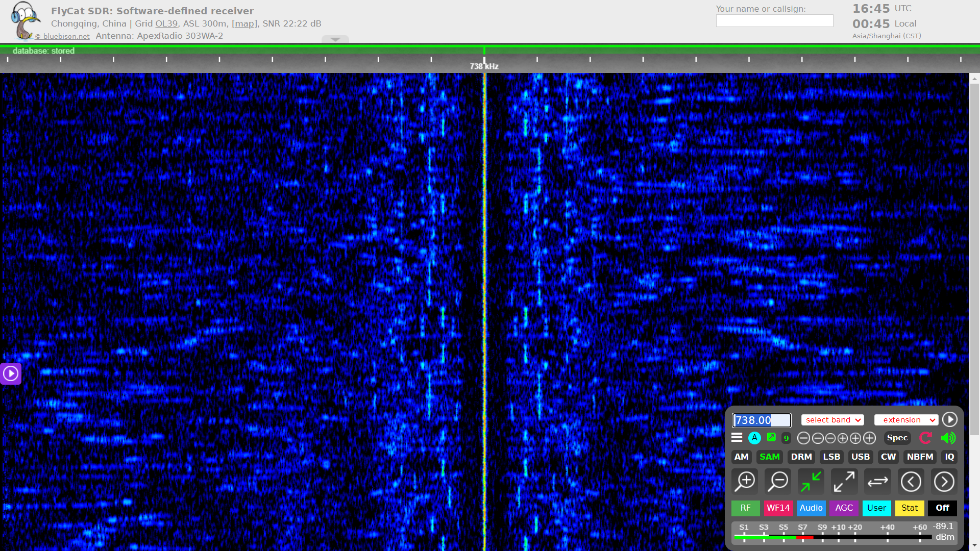980x551 pixels.
Task: Toggle the Spec spectrum display button
Action: [x=897, y=438]
